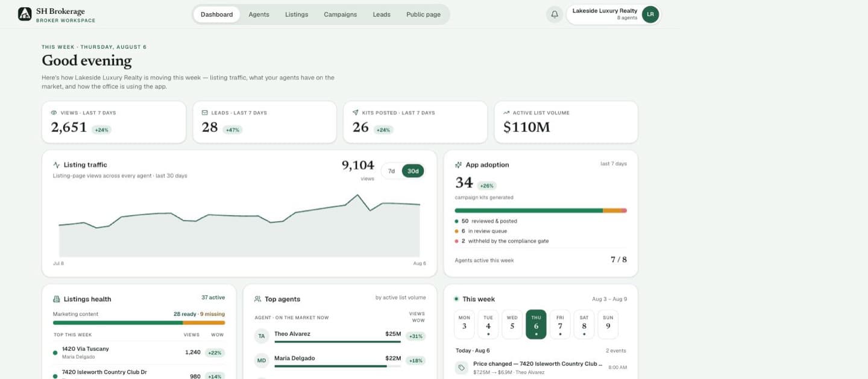Open the Leads tab

coord(382,14)
